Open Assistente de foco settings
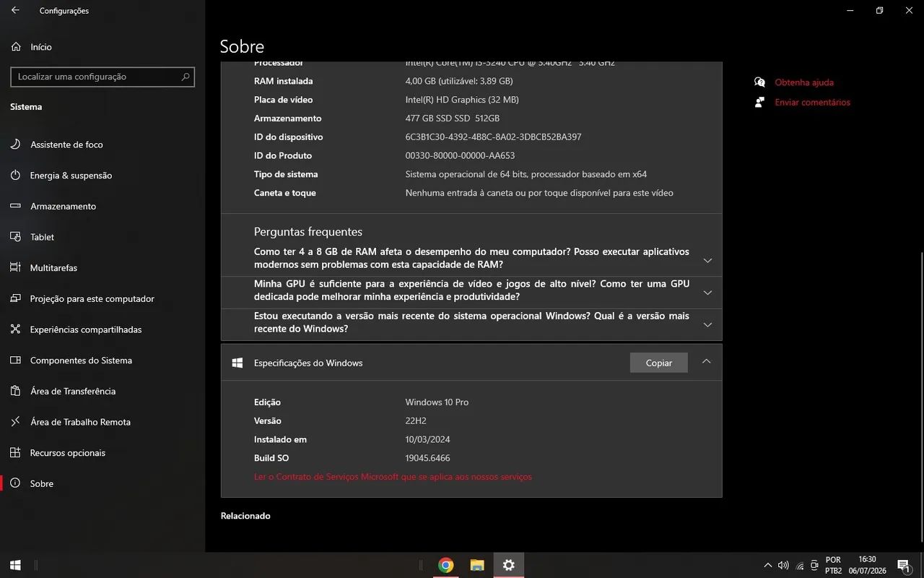924x578 pixels. point(66,144)
